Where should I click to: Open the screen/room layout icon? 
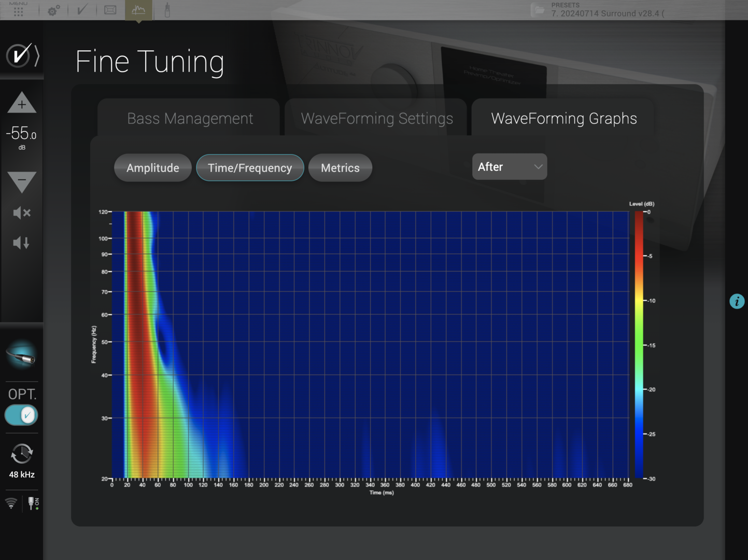[x=110, y=10]
